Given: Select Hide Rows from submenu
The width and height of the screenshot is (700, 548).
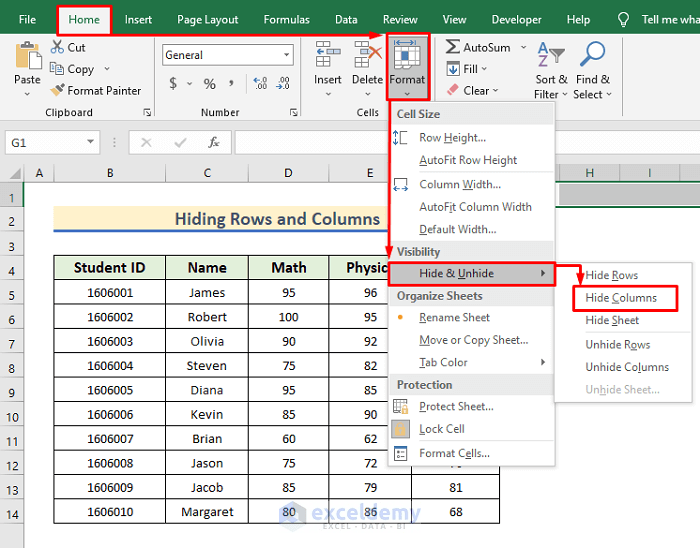Looking at the screenshot, I should coord(612,275).
